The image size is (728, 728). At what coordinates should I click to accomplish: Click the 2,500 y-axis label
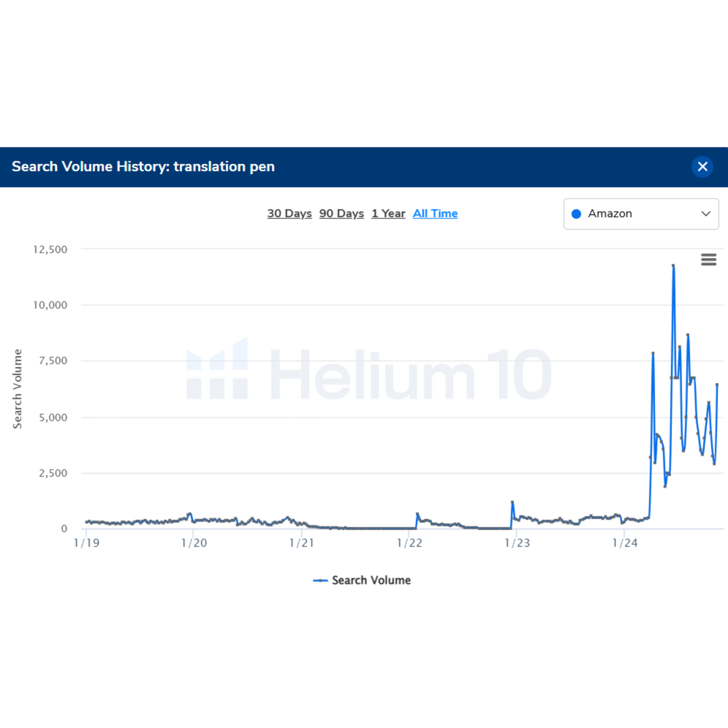(53, 473)
